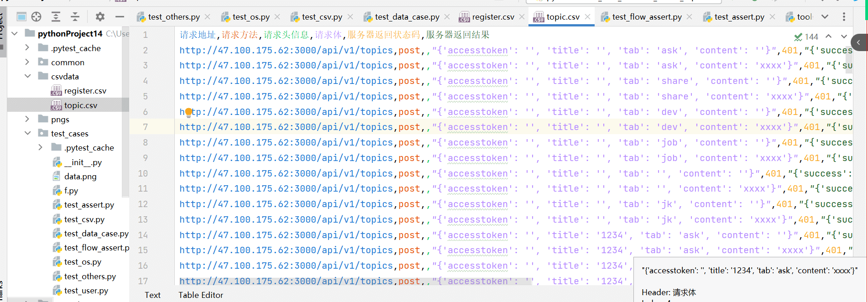Select test_user.py in project tree
868x302 pixels.
pos(86,291)
